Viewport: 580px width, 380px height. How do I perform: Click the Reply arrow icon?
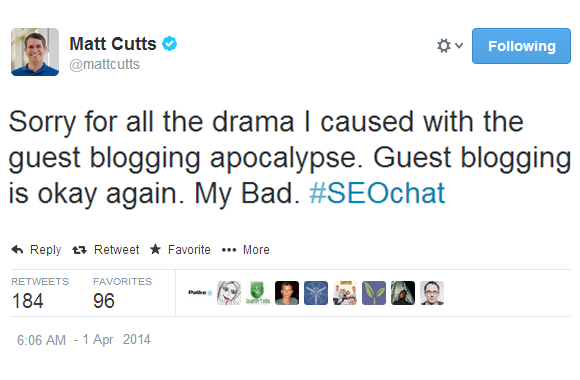[x=17, y=250]
